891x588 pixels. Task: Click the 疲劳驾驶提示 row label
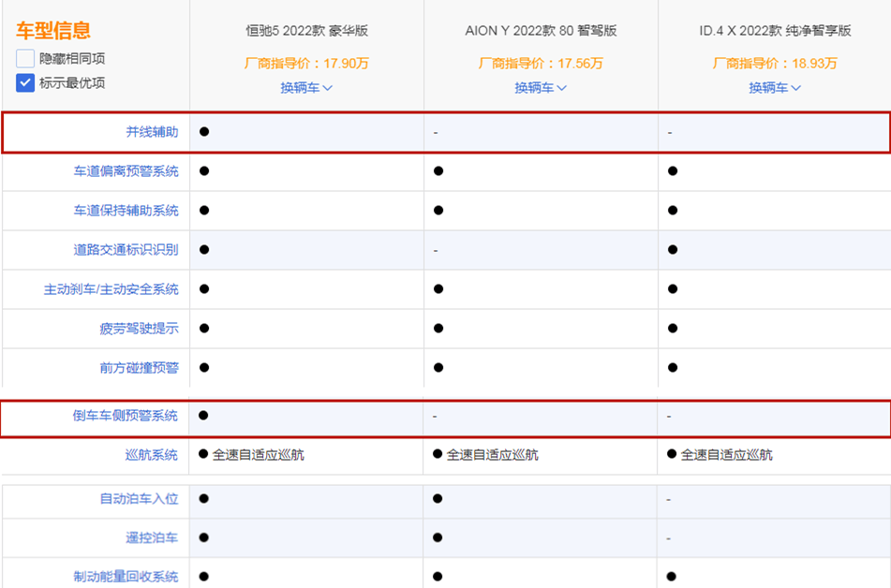139,329
